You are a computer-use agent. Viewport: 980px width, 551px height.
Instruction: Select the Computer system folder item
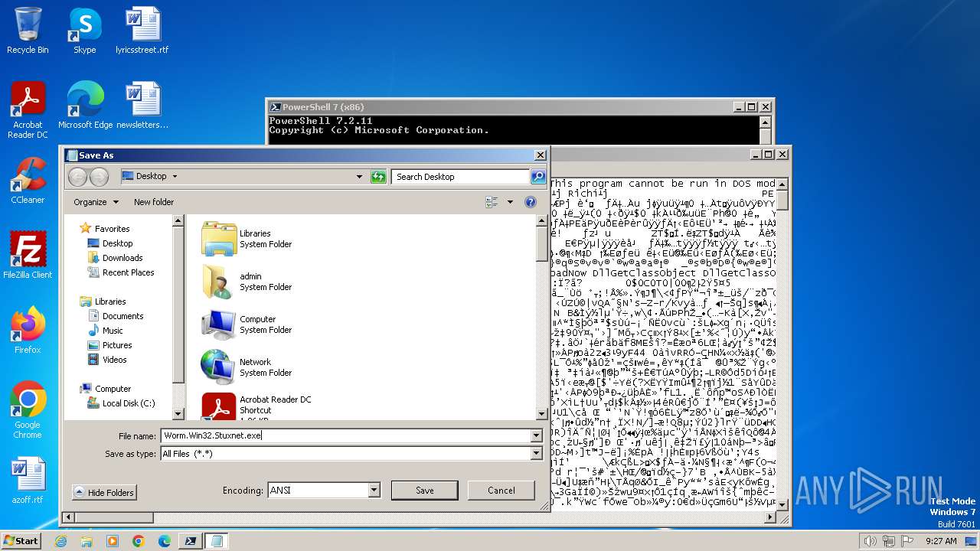coord(247,324)
